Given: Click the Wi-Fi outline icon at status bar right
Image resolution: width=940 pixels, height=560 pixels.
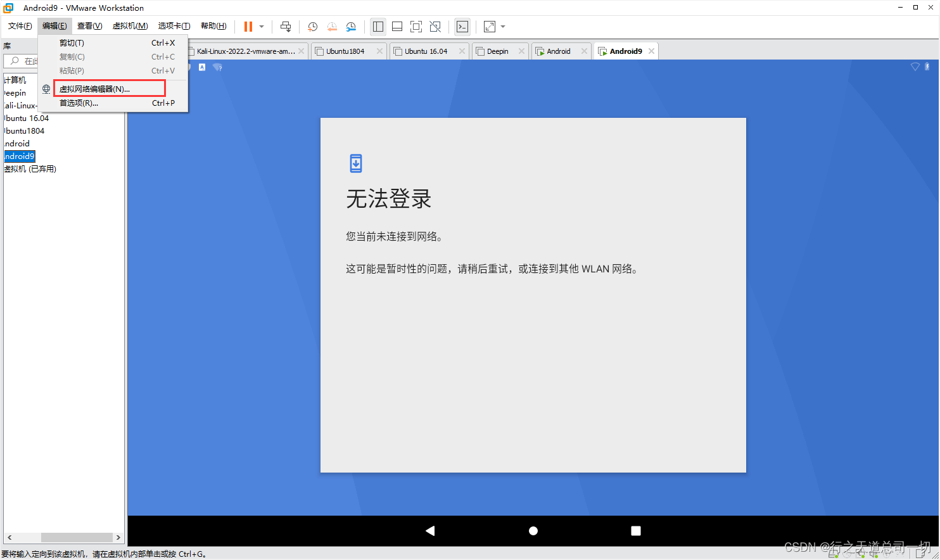Looking at the screenshot, I should tap(915, 67).
